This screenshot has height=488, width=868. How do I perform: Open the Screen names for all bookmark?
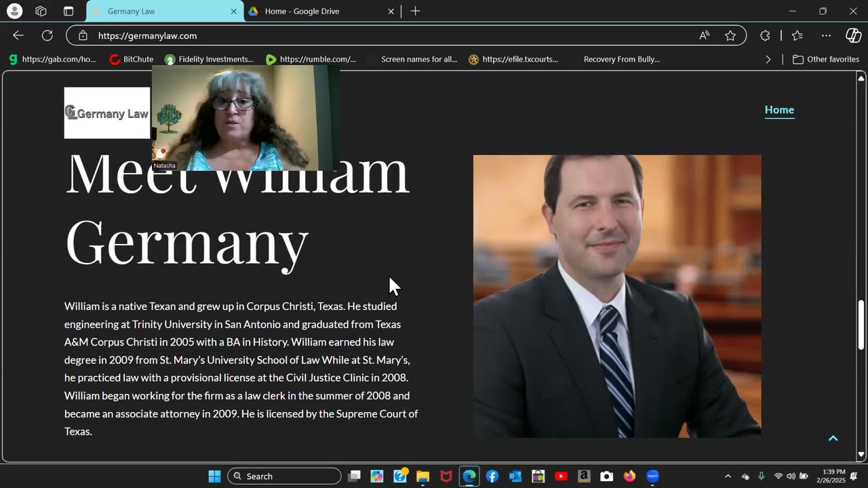point(412,59)
